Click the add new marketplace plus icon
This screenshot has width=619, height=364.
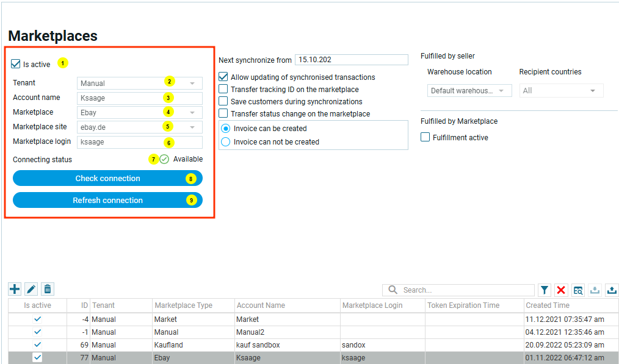click(x=15, y=289)
